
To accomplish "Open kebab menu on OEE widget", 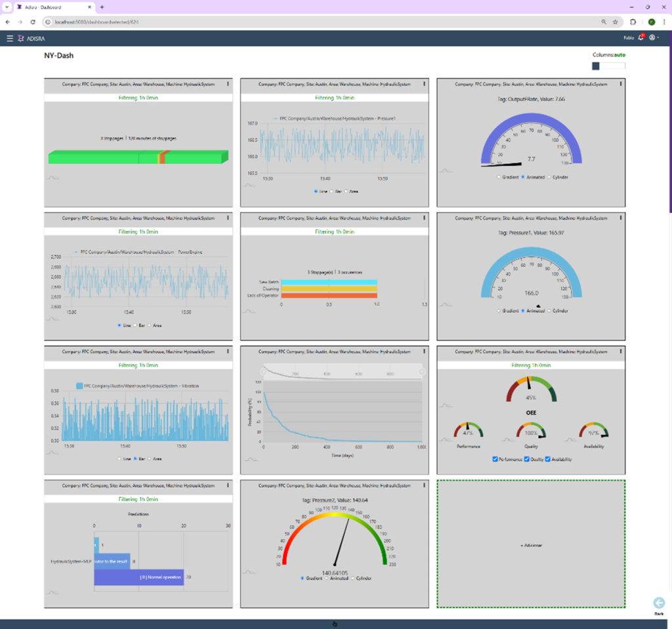I will coord(621,352).
